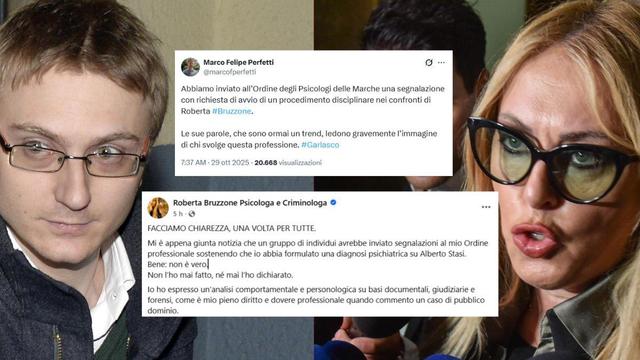Open the #Bruzzone hashtag
Viewport: 640px width, 360px height.
[x=231, y=111]
